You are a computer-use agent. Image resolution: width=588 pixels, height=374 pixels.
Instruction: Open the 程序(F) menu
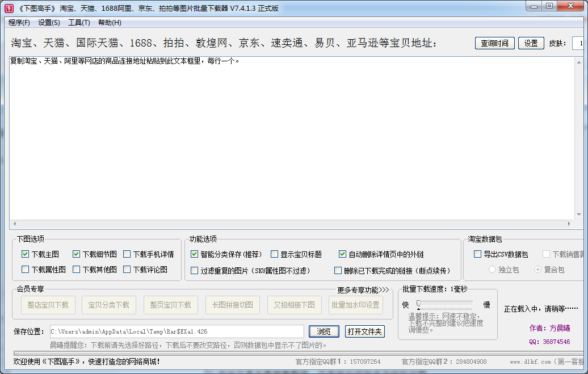tap(19, 23)
